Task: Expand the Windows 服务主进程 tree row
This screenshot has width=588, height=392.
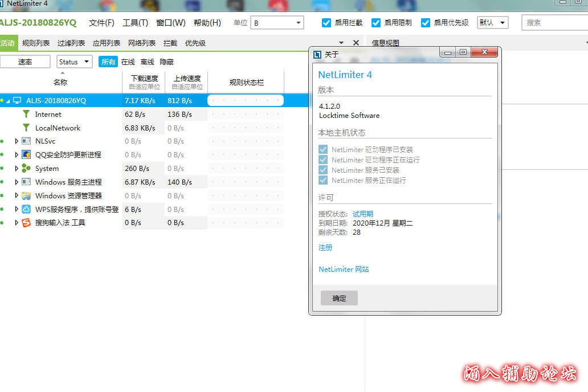Action: (17, 182)
